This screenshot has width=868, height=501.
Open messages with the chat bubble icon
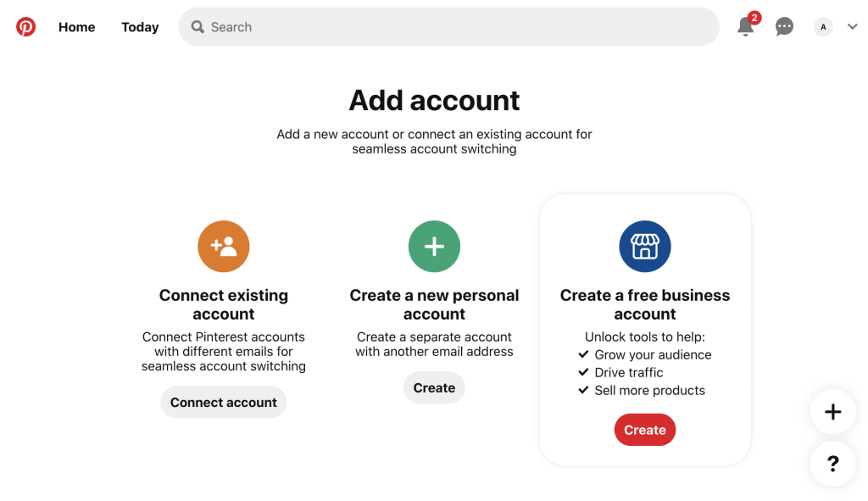coord(783,26)
